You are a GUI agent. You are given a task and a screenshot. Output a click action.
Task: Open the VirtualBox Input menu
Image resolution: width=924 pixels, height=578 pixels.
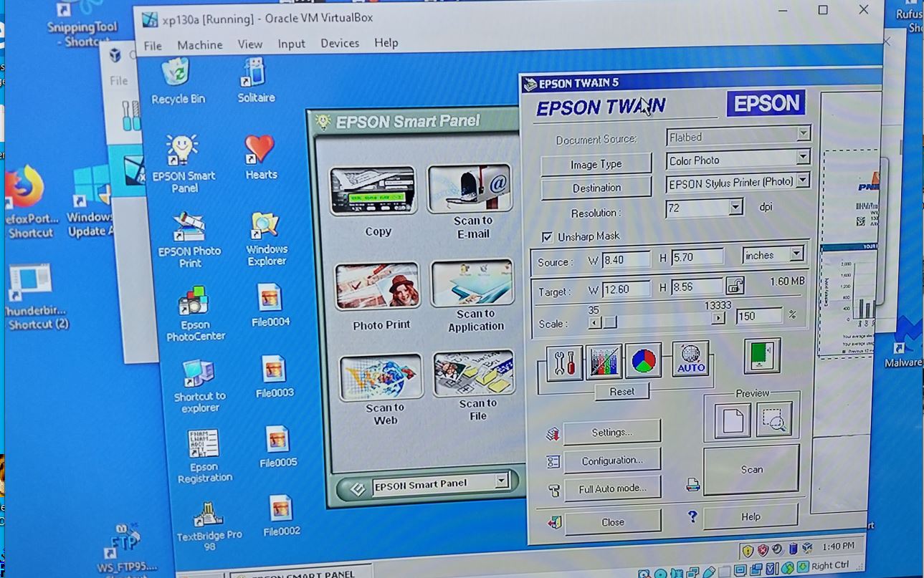(x=292, y=44)
